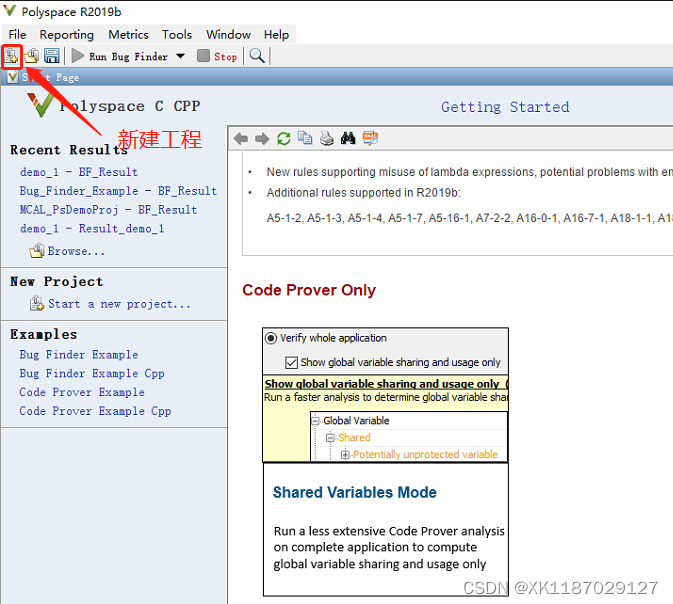
Task: Open demo_1 - Result_demo_1
Action: [92, 229]
